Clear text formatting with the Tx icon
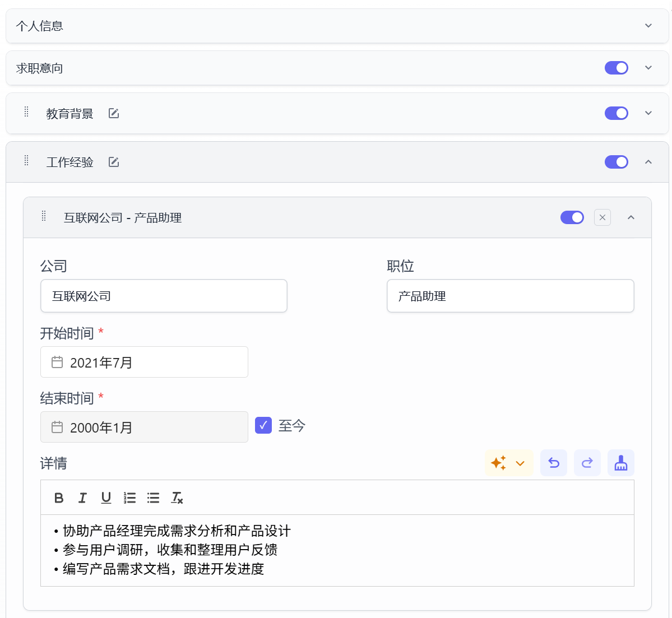 pos(177,498)
